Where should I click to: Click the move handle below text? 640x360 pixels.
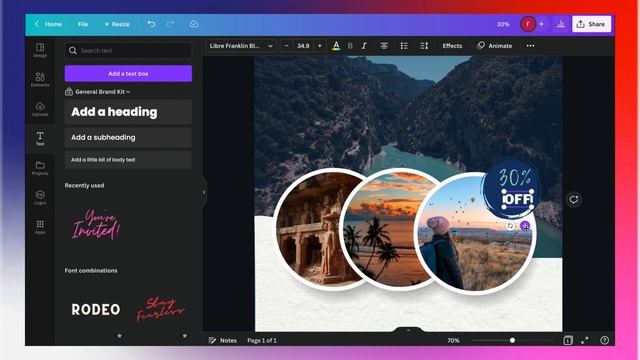point(525,225)
